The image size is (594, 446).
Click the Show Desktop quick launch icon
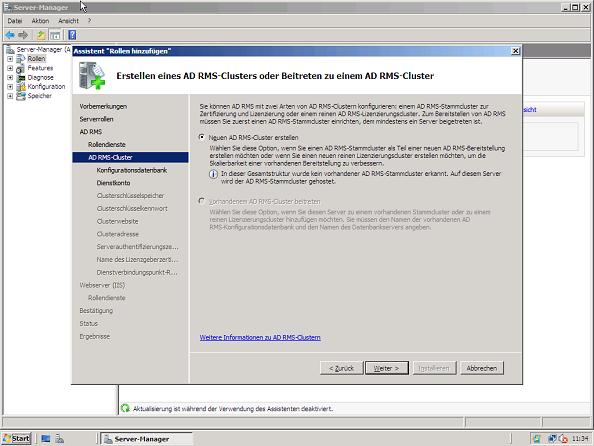[46, 439]
